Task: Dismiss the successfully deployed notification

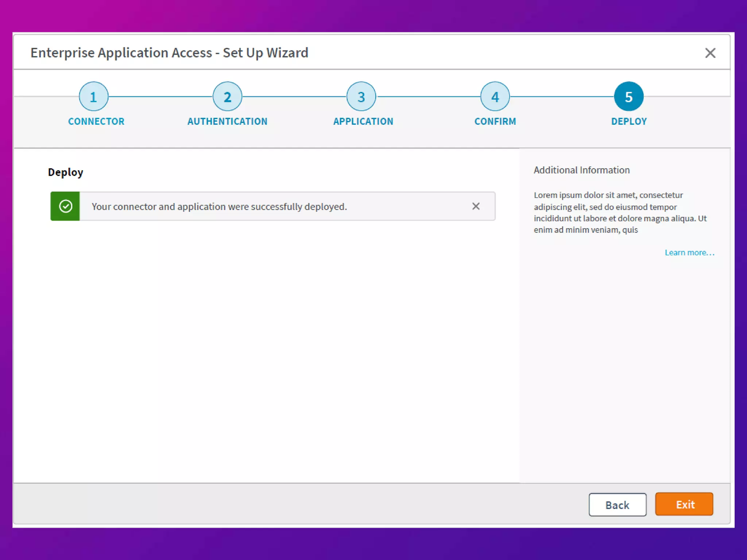Action: pyautogui.click(x=476, y=206)
